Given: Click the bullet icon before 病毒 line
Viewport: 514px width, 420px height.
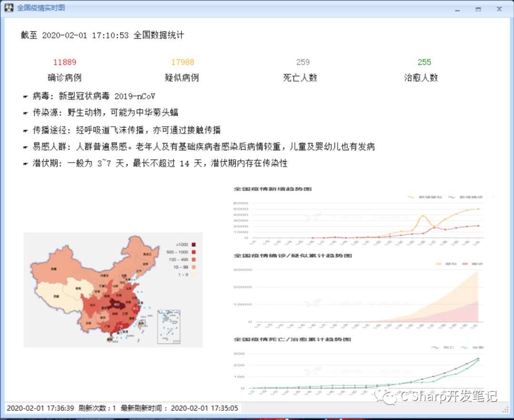Looking at the screenshot, I should [25, 97].
